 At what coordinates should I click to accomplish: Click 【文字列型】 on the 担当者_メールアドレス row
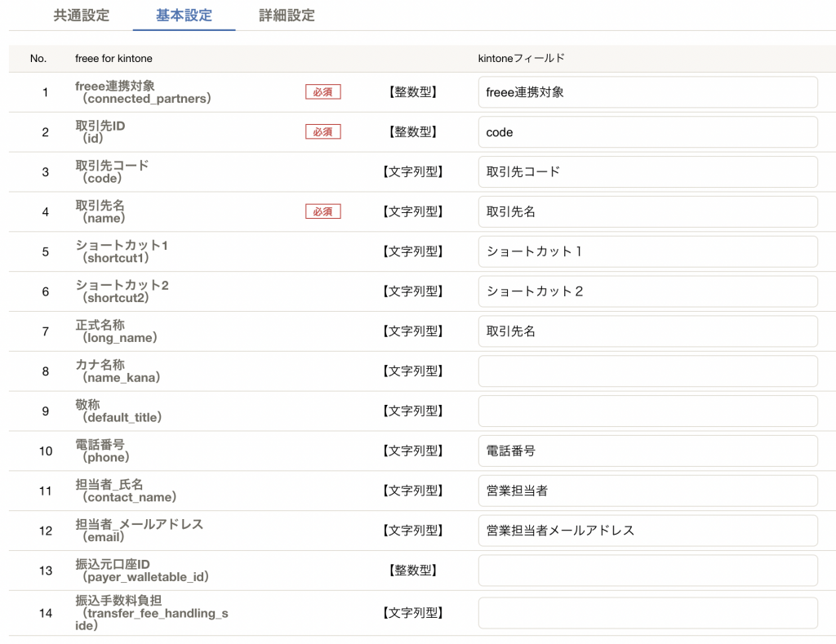[412, 531]
